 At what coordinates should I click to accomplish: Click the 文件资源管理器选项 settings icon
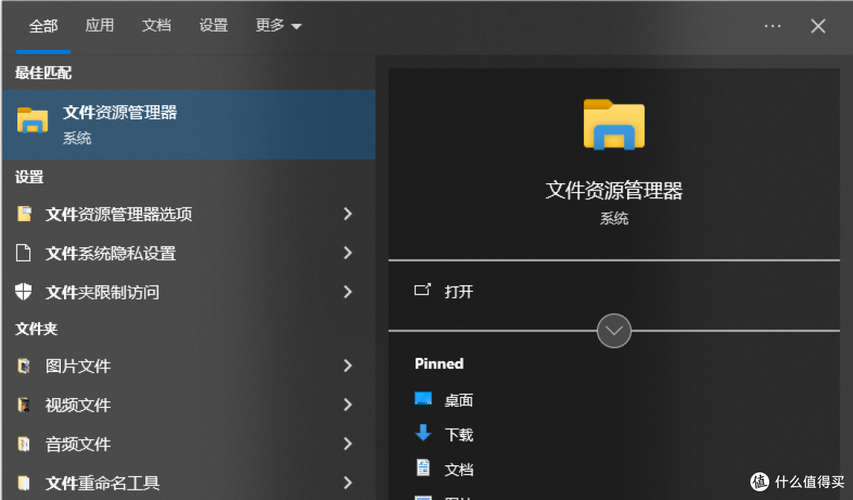click(24, 214)
